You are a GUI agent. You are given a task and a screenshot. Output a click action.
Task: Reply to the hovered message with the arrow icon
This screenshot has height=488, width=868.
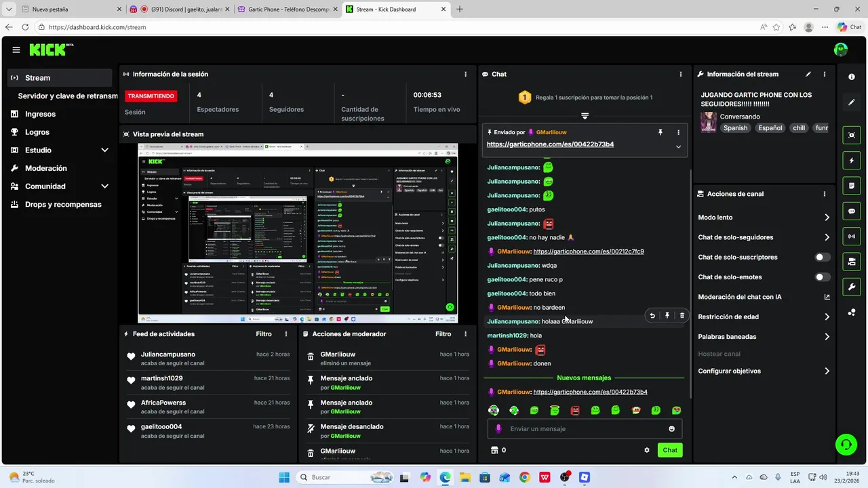652,315
